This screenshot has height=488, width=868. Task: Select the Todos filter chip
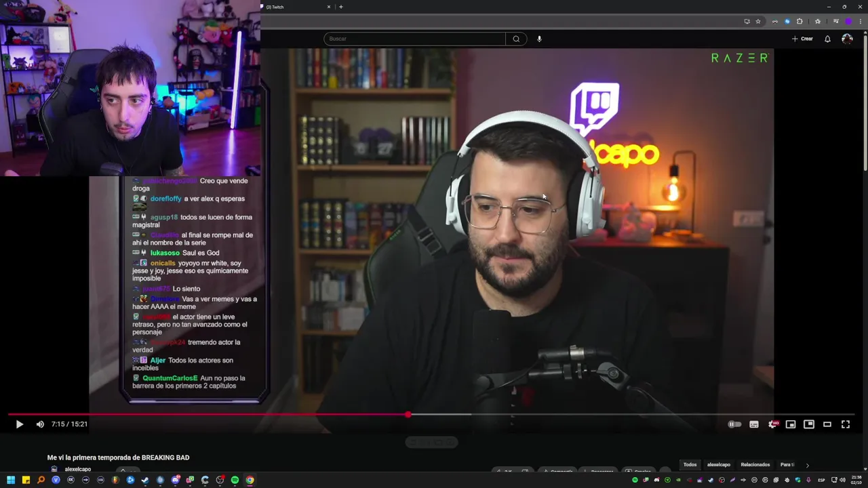690,465
